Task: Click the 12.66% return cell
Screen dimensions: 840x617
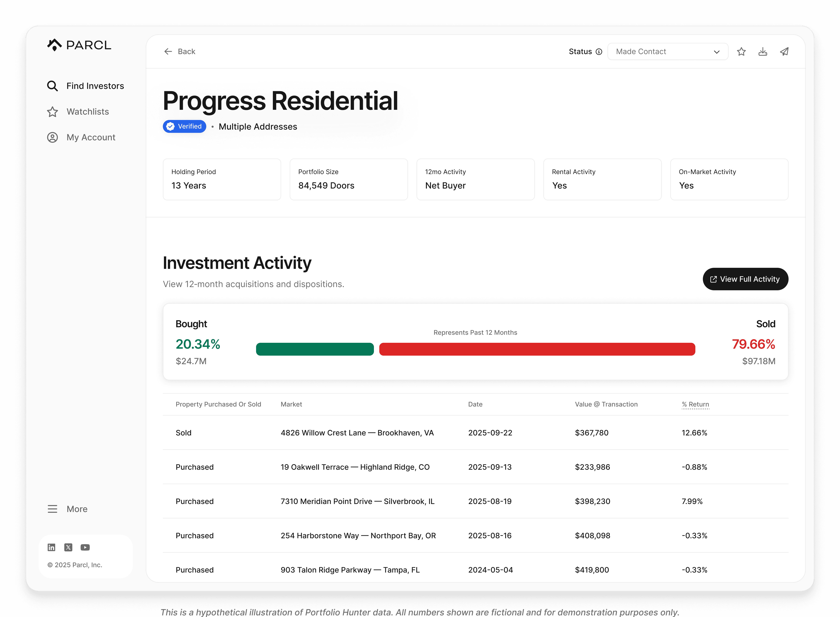Action: click(694, 433)
